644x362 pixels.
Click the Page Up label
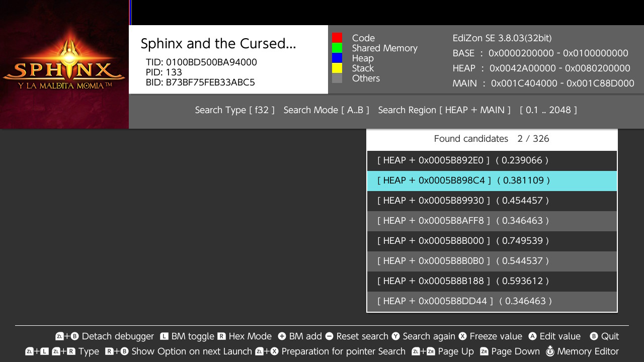pyautogui.click(x=456, y=351)
